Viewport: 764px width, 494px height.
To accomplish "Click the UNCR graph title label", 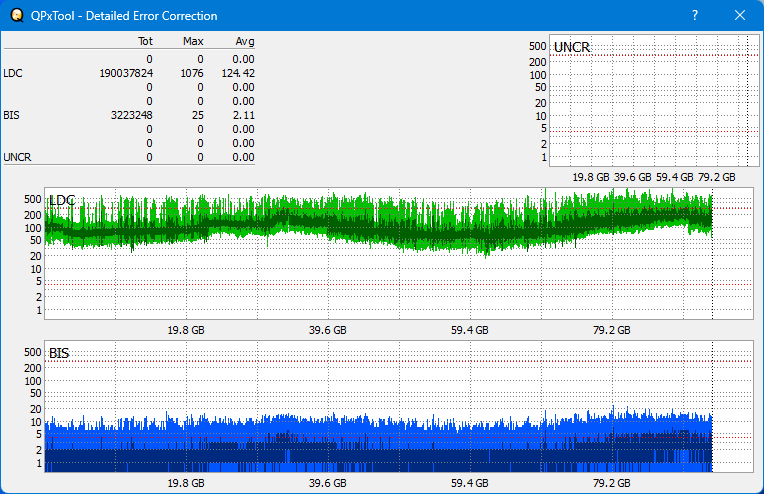I will [x=572, y=47].
